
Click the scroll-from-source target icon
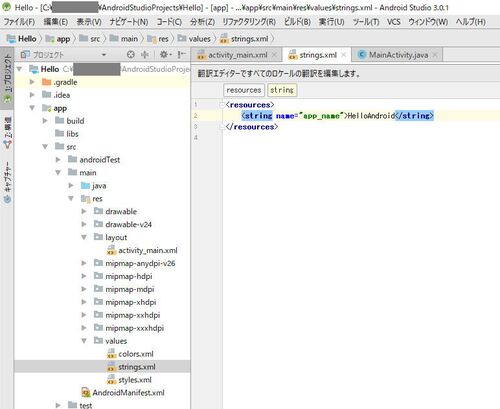click(131, 54)
